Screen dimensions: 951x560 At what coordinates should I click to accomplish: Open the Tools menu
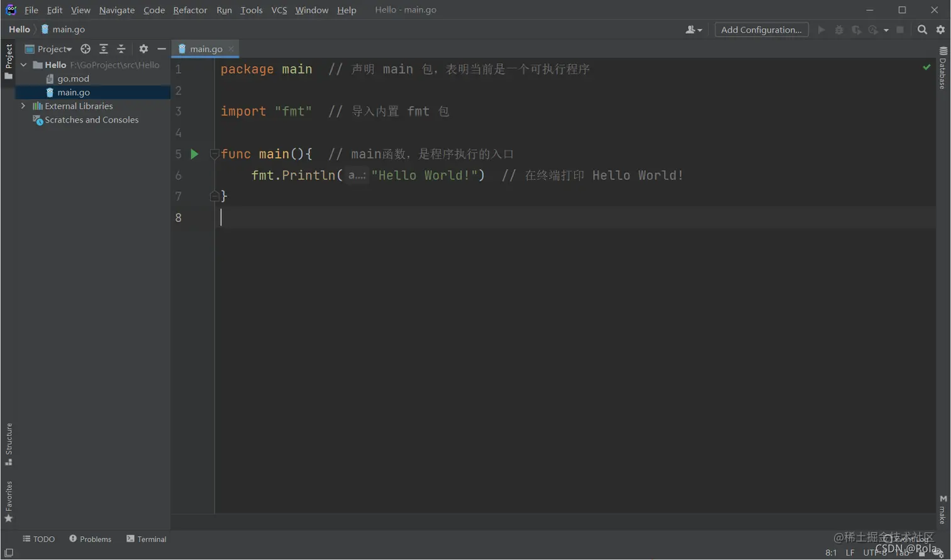(x=252, y=10)
